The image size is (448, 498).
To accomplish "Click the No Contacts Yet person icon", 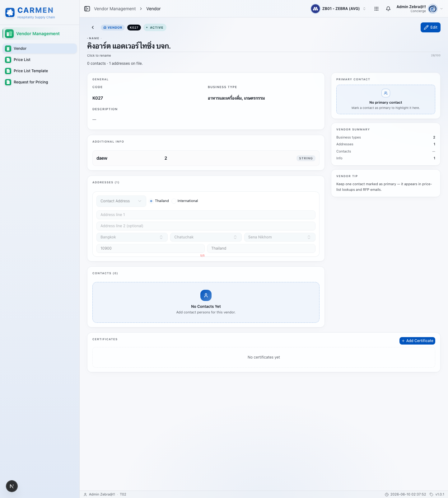I will [206, 295].
